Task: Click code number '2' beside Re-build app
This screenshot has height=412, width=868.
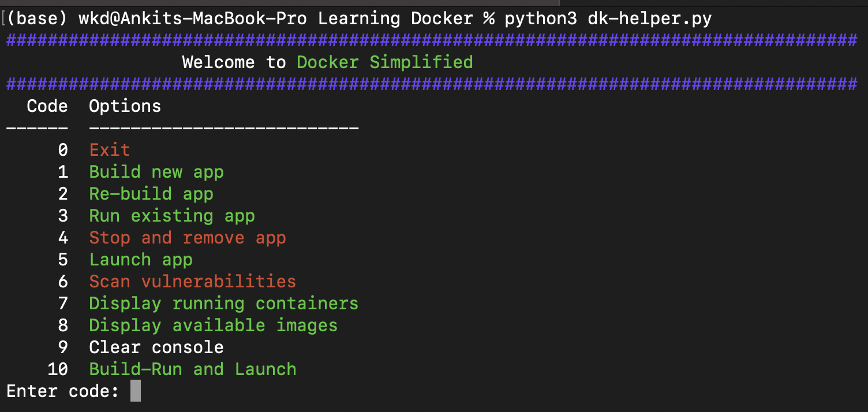Action: [x=63, y=194]
